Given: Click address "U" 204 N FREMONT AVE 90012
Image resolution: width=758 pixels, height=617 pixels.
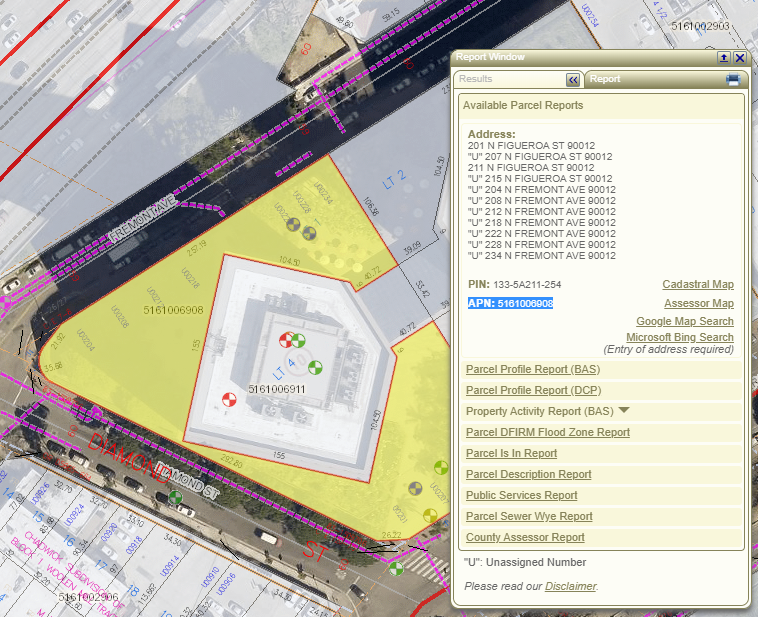Looking at the screenshot, I should [x=541, y=190].
